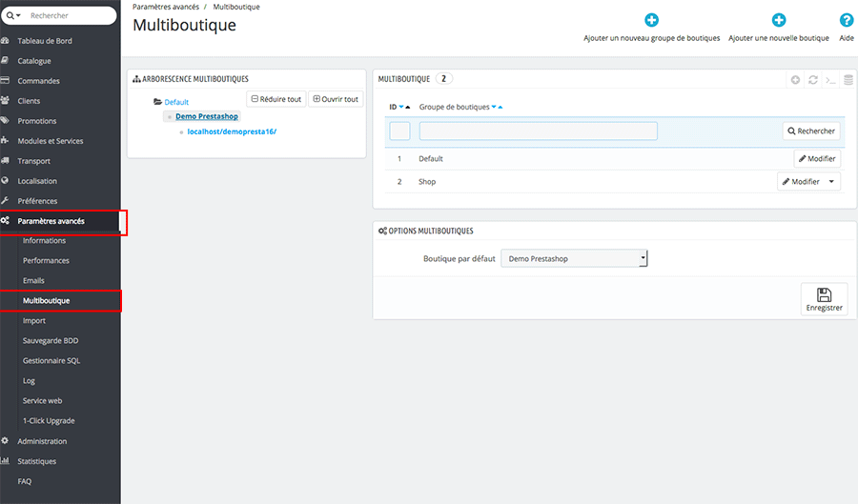
Task: Collapse tree with Réduire tout
Action: (276, 99)
